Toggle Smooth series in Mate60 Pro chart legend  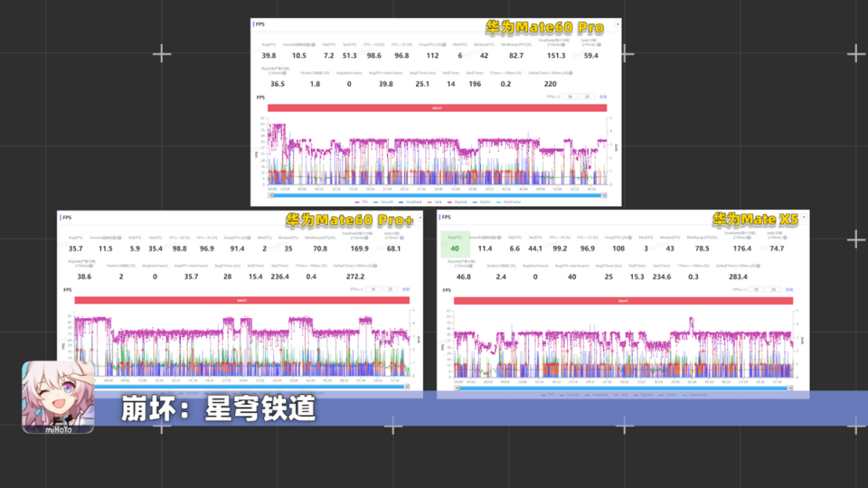point(383,202)
